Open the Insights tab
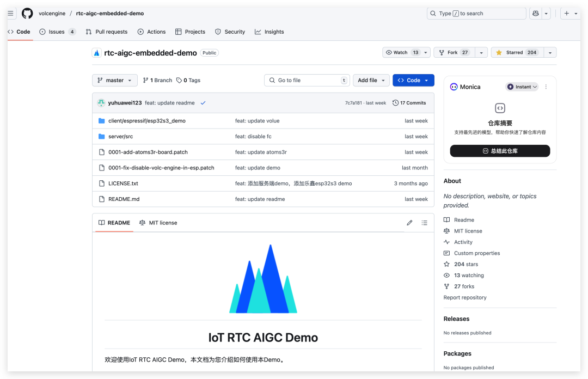Image resolution: width=588 pixels, height=379 pixels. (x=269, y=32)
